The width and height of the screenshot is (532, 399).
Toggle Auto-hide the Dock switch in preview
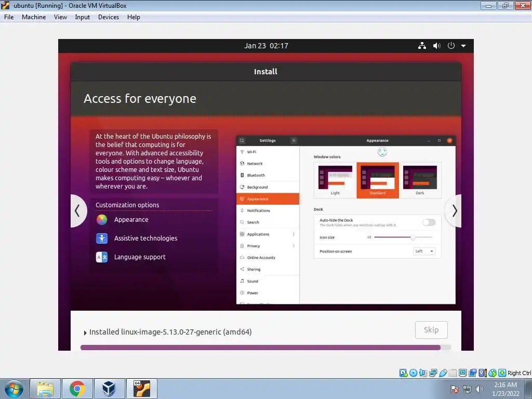click(x=429, y=222)
